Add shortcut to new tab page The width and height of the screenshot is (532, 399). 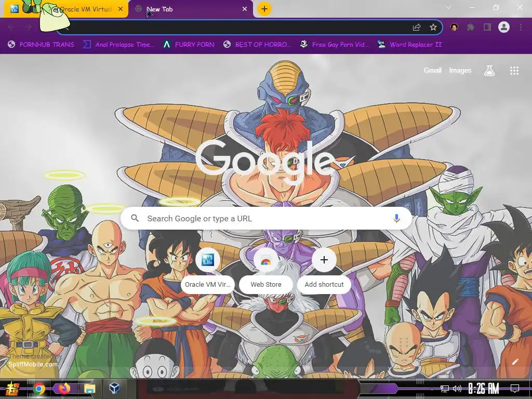click(324, 270)
